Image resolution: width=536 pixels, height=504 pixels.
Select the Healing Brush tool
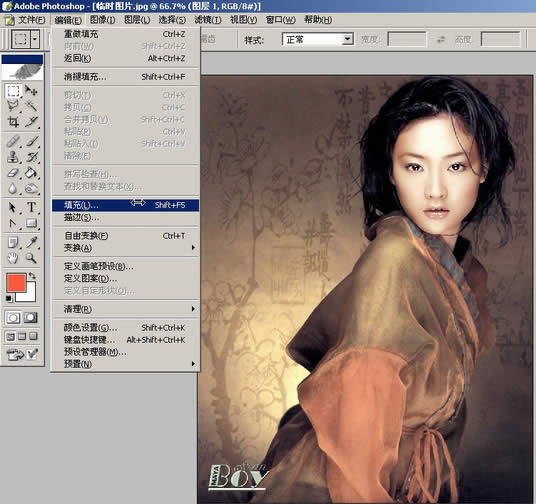tap(13, 141)
